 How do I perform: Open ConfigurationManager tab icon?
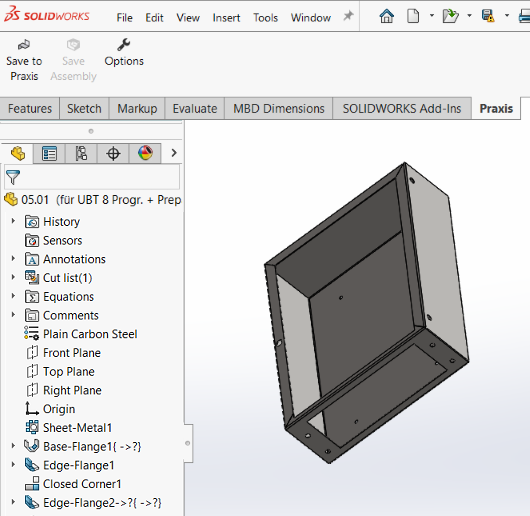pos(81,153)
